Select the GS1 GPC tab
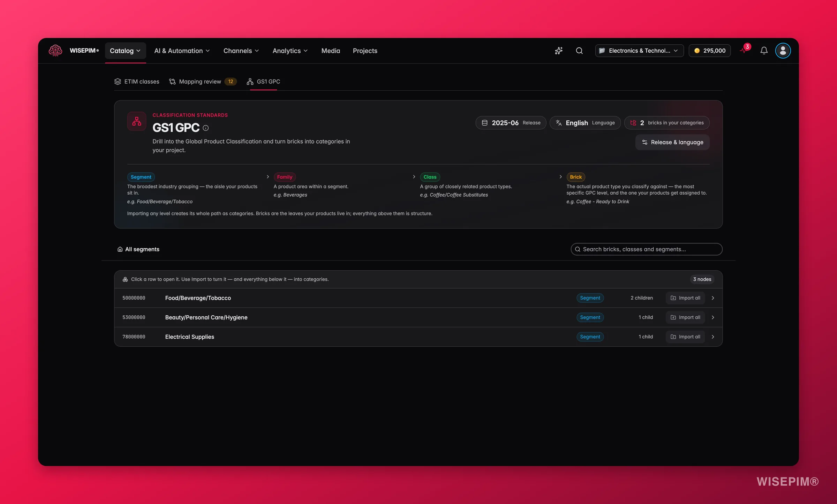Viewport: 837px width, 504px height. (x=263, y=82)
